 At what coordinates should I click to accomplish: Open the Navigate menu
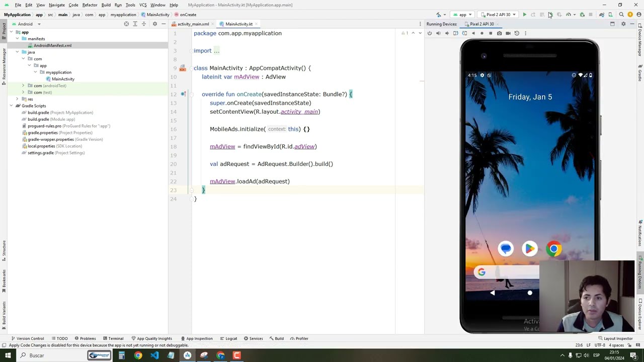(x=57, y=5)
